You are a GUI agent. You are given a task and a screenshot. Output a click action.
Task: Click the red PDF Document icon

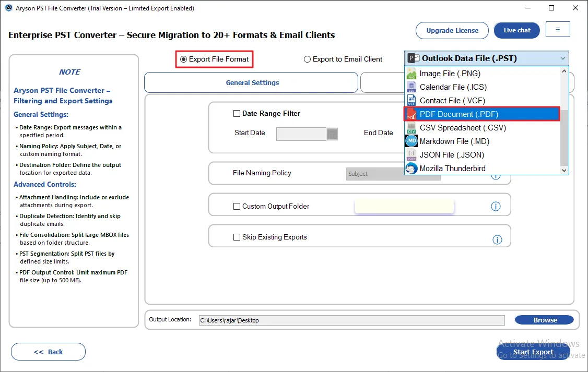coord(411,114)
